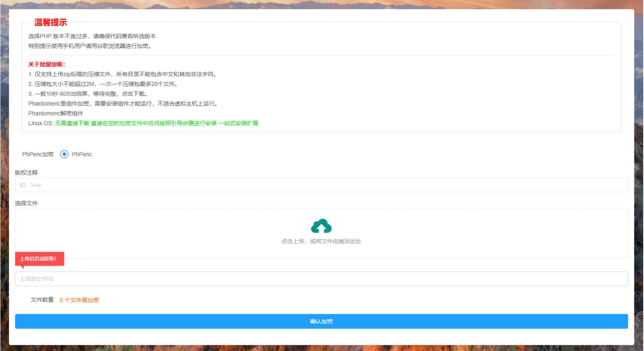Click the 0 个文件需加密 text

pyautogui.click(x=79, y=300)
